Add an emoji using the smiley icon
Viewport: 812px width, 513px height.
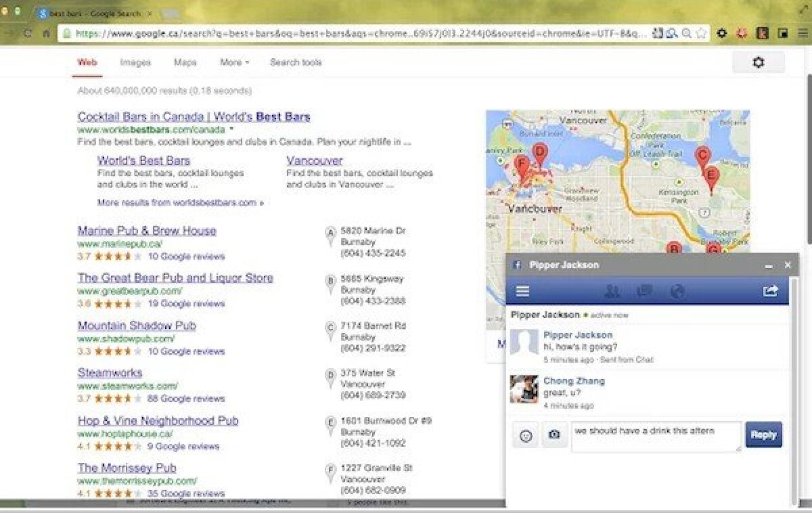click(x=527, y=435)
